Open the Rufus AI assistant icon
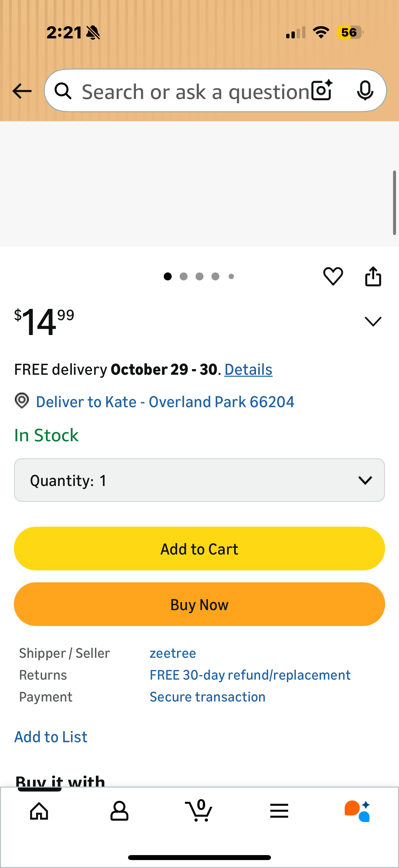 coord(357,811)
